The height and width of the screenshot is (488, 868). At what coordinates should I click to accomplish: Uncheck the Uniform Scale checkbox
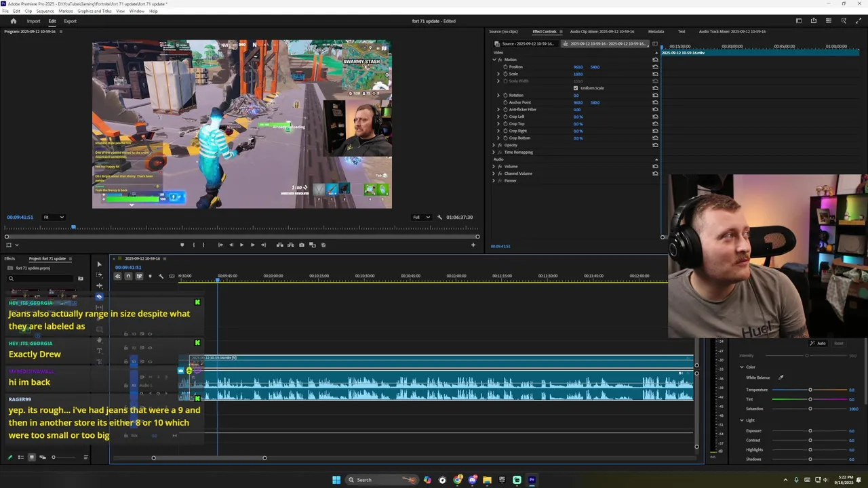576,88
